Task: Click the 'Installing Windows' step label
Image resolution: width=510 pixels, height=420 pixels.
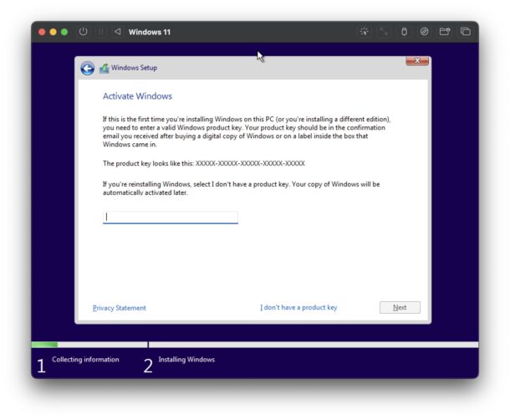Action: point(186,360)
